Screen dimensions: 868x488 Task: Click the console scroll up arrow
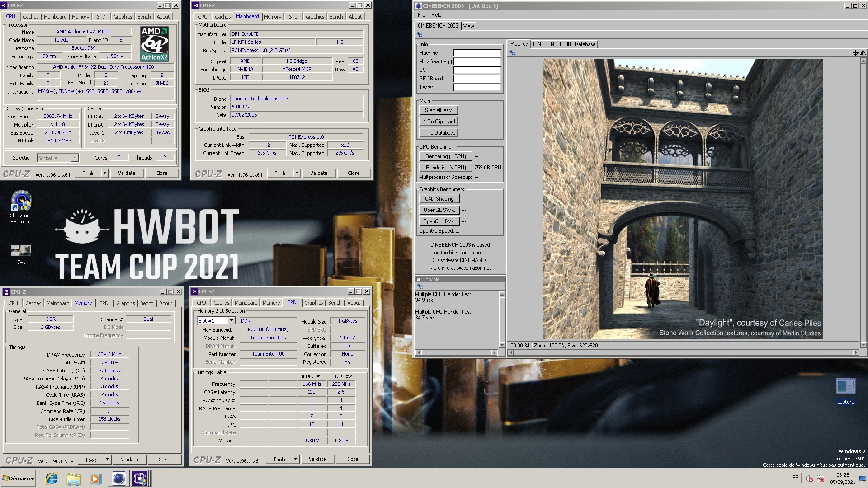(502, 295)
